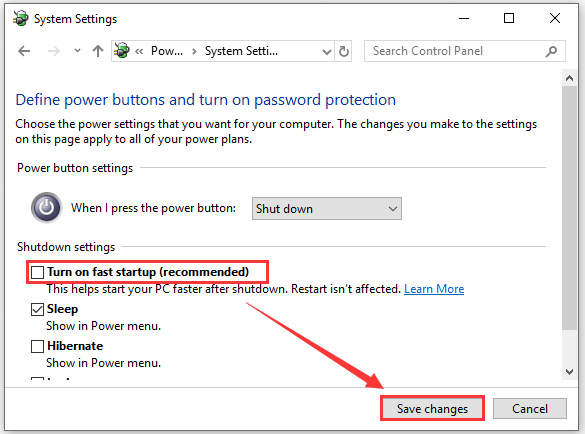Enable Turn on fast startup checkbox

coord(37,272)
